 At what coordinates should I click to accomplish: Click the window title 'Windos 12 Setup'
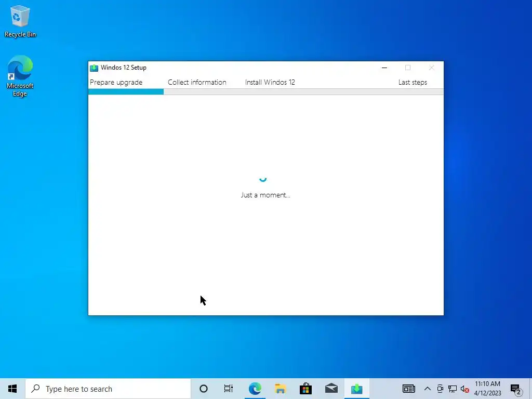point(124,68)
